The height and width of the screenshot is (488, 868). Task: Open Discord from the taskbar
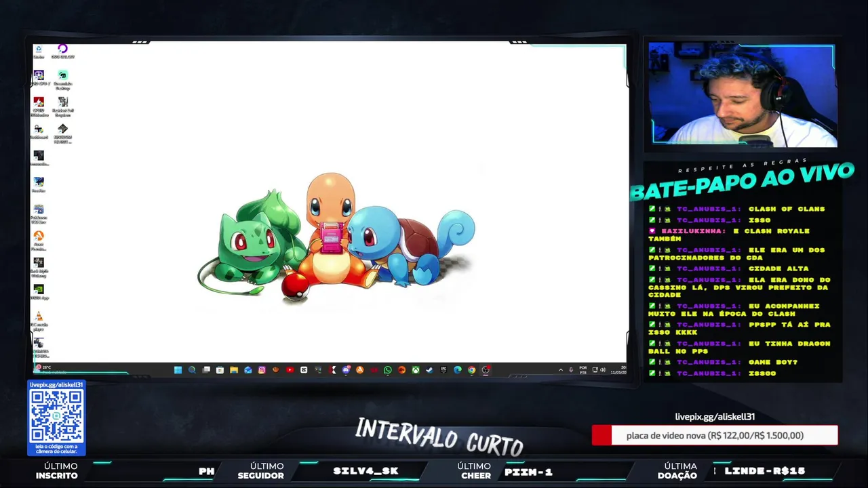tap(346, 370)
